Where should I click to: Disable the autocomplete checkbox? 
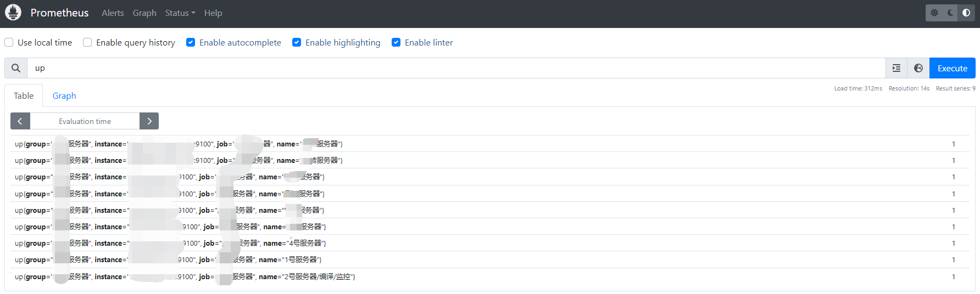click(191, 42)
